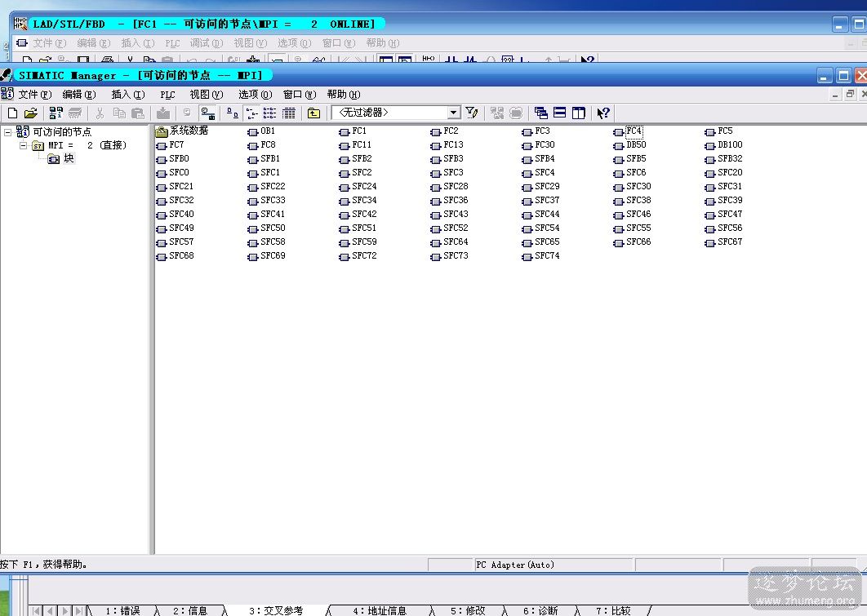867x616 pixels.
Task: Select the SFC20 block
Action: click(x=724, y=172)
